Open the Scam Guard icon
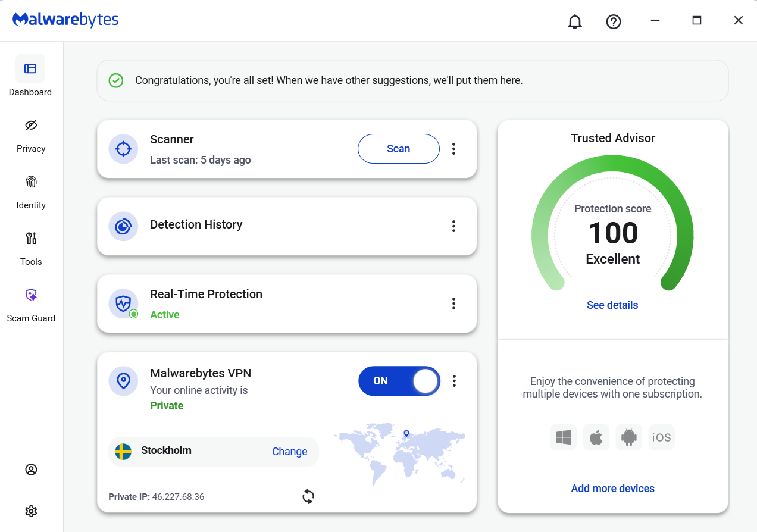 pos(31,295)
